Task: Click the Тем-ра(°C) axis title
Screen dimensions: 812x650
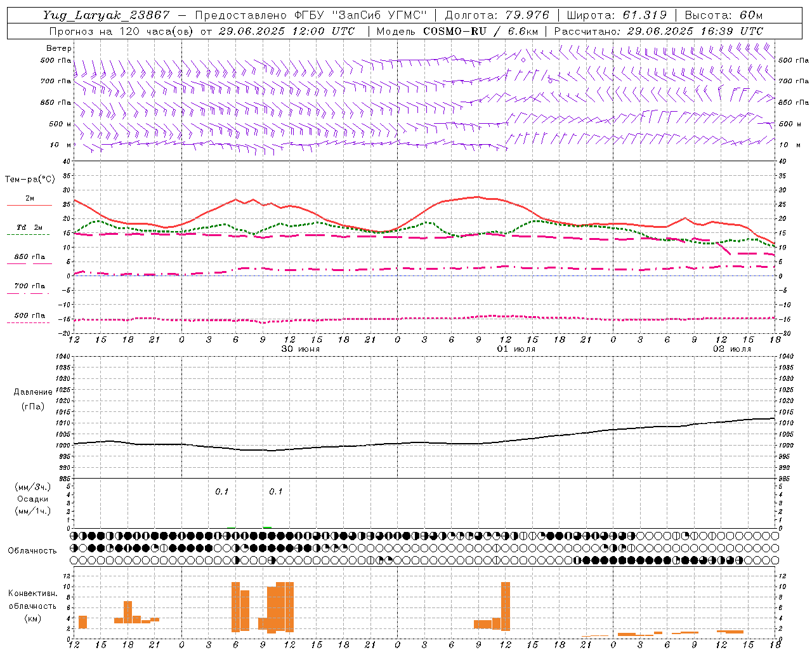Action: (30, 180)
